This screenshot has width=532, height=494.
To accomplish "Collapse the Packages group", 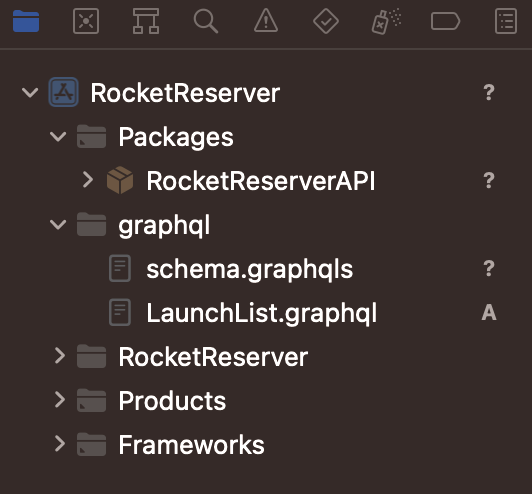I will point(58,136).
